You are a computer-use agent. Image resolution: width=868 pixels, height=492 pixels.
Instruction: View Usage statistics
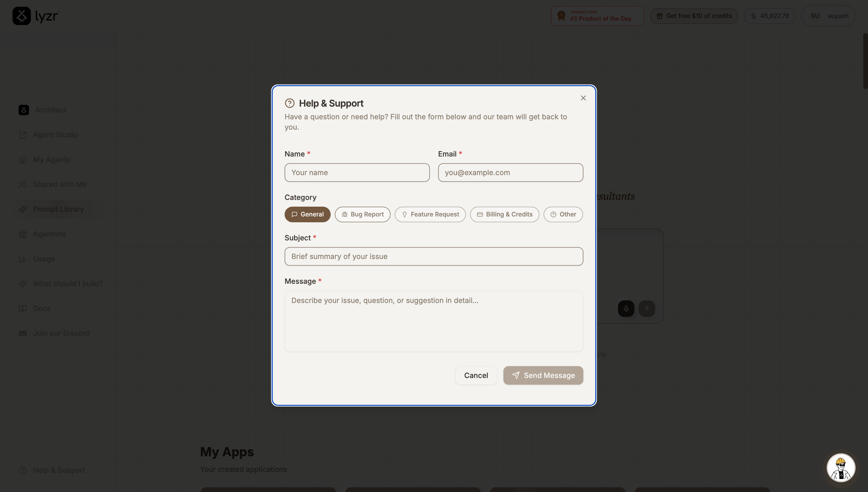[x=44, y=258]
